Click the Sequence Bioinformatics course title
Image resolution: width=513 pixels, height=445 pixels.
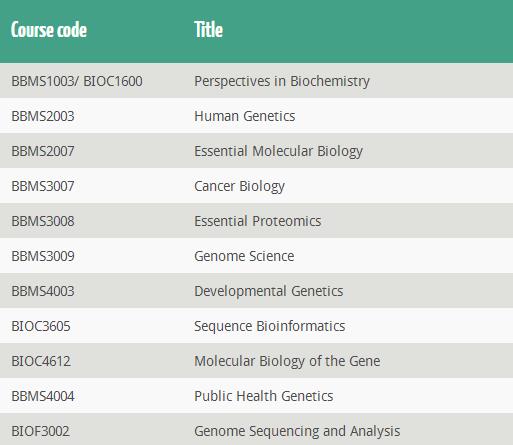[x=270, y=326]
